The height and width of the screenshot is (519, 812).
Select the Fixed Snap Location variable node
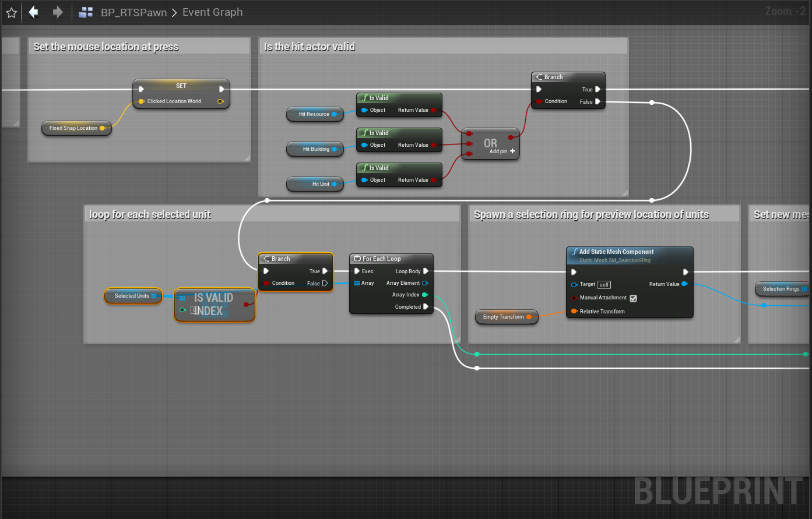pyautogui.click(x=73, y=128)
